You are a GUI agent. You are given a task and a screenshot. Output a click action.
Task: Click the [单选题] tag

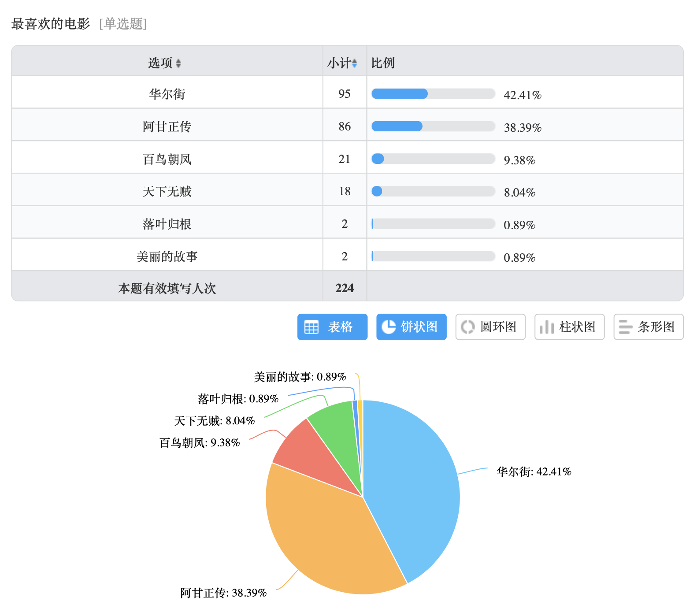tap(123, 23)
